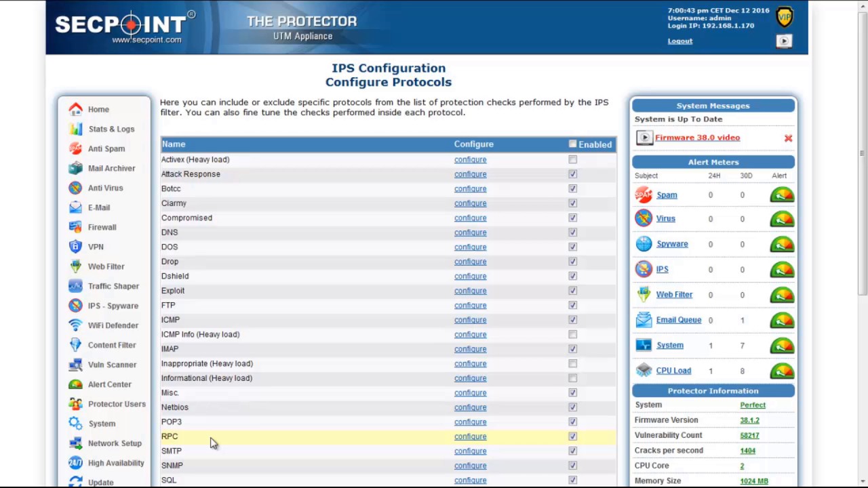Open Stats & Logs icon
The height and width of the screenshot is (488, 868).
click(x=75, y=129)
